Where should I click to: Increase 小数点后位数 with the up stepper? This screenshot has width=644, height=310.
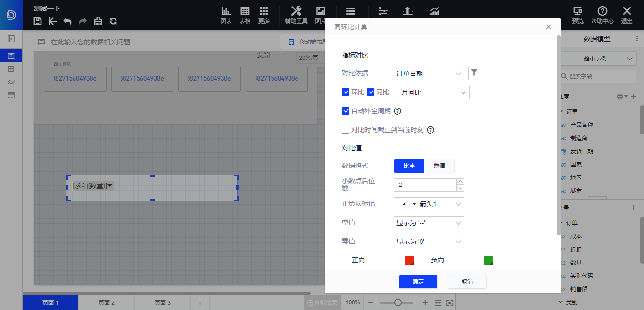459,182
